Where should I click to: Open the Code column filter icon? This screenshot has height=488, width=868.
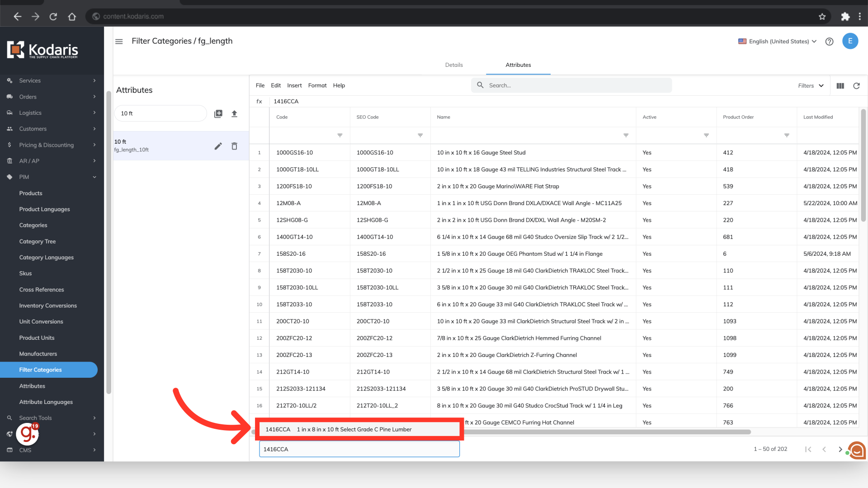340,136
